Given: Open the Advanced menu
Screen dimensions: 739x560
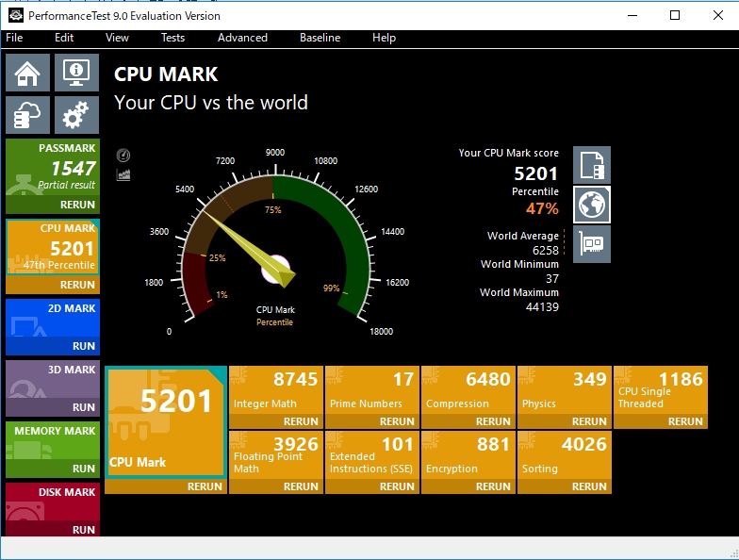Looking at the screenshot, I should (242, 38).
